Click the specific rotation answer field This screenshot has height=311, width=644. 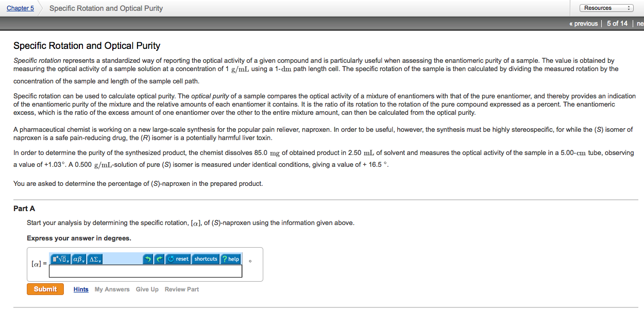145,271
